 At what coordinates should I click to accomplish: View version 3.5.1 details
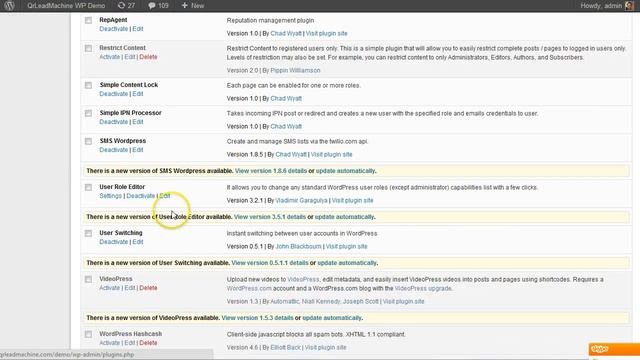pyautogui.click(x=270, y=217)
